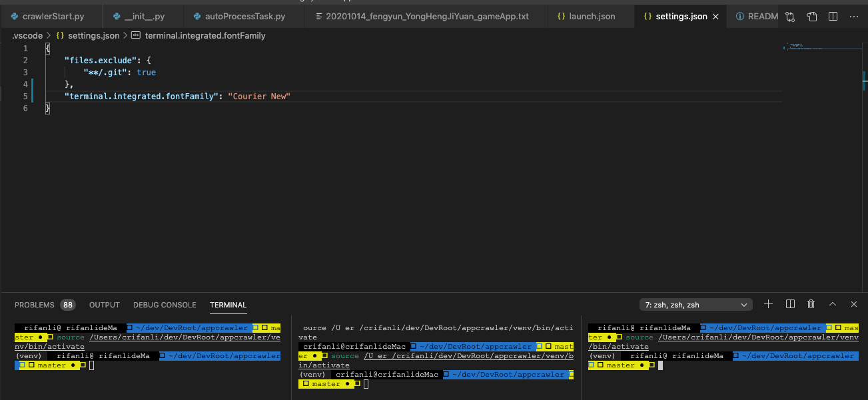This screenshot has height=400, width=868.
Task: Click the "**/.git" key on line 3
Action: click(x=105, y=73)
